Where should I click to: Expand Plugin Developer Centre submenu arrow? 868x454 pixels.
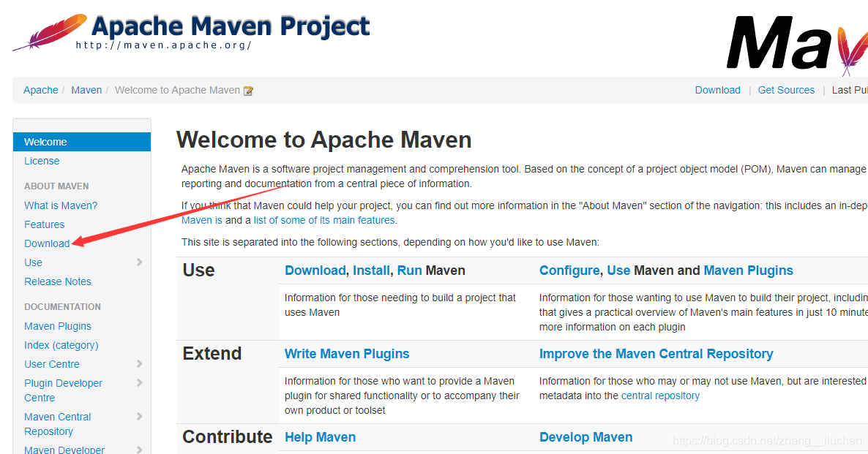pos(140,382)
